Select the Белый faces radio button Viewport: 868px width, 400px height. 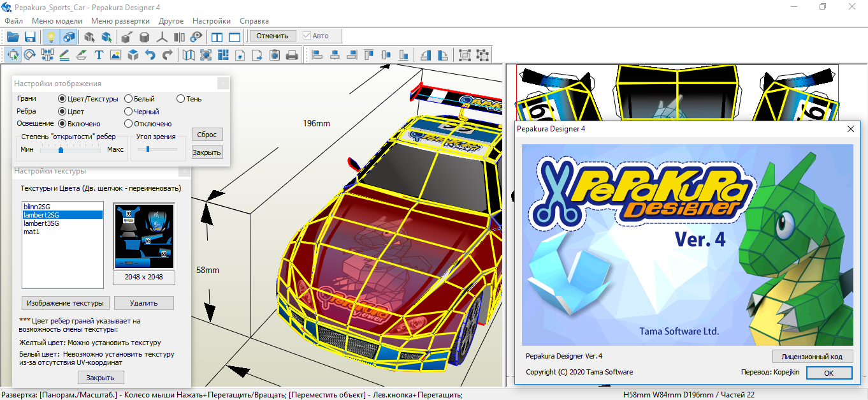129,99
